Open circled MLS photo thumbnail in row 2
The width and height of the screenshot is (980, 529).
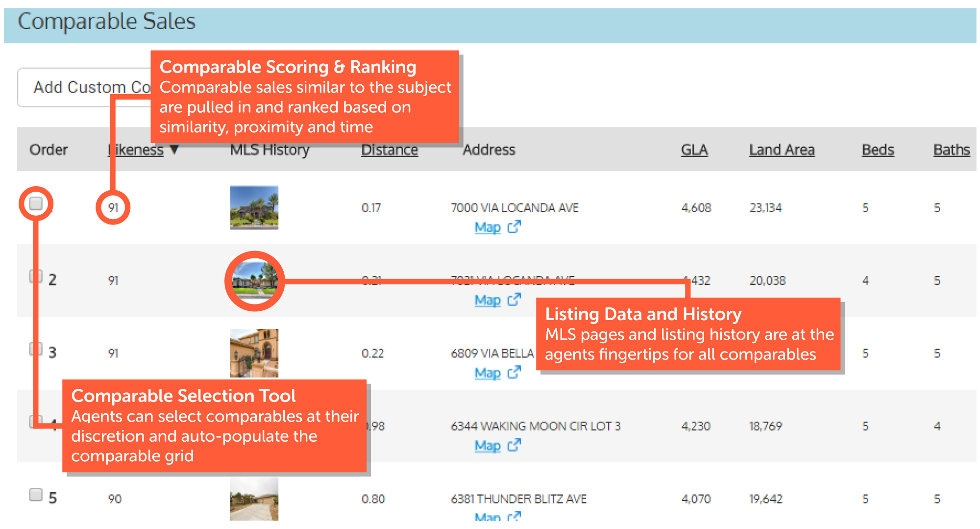tap(254, 281)
